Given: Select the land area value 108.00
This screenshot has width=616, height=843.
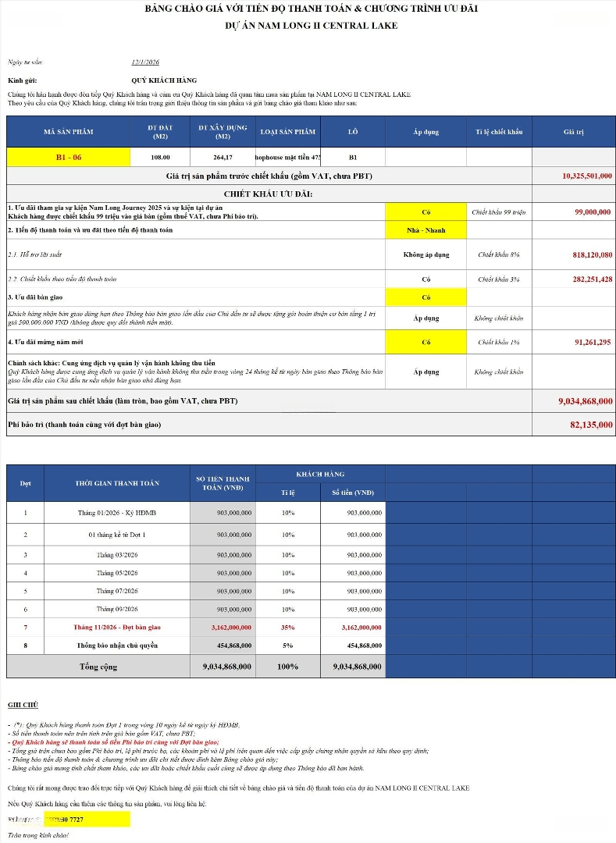Looking at the screenshot, I should point(160,157).
